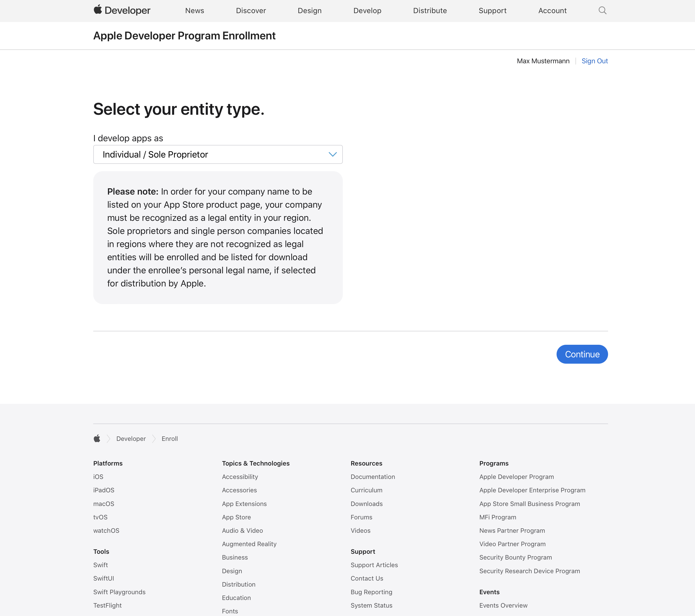
Task: Open the search magnifier icon
Action: coord(602,11)
